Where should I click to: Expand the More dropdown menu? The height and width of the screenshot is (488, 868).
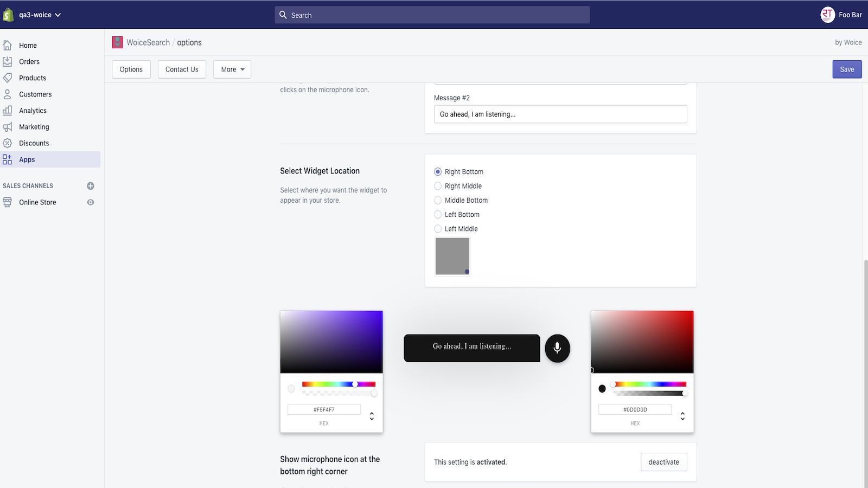pos(232,69)
